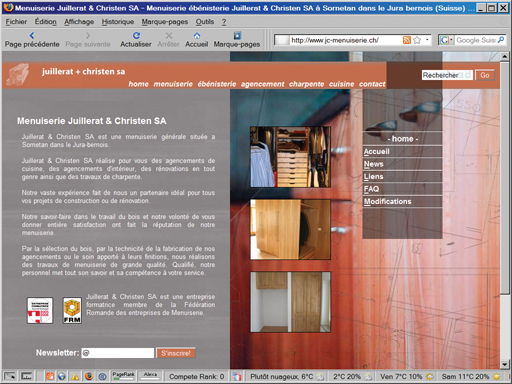This screenshot has height=384, width=512.
Task: Select News in the side menu
Action: point(402,164)
